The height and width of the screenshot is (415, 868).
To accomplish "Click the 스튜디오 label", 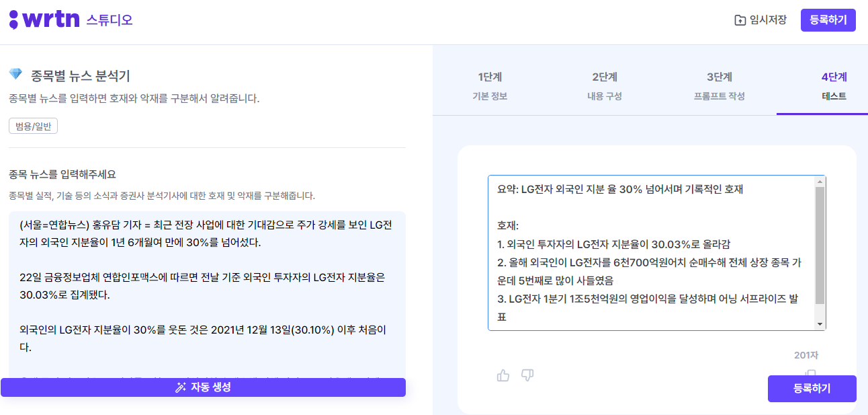I will coord(110,20).
